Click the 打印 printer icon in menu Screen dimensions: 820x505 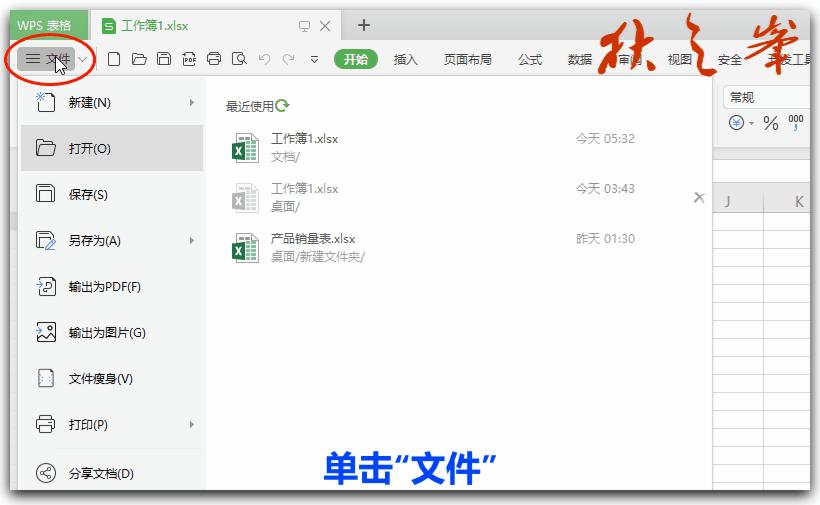45,424
